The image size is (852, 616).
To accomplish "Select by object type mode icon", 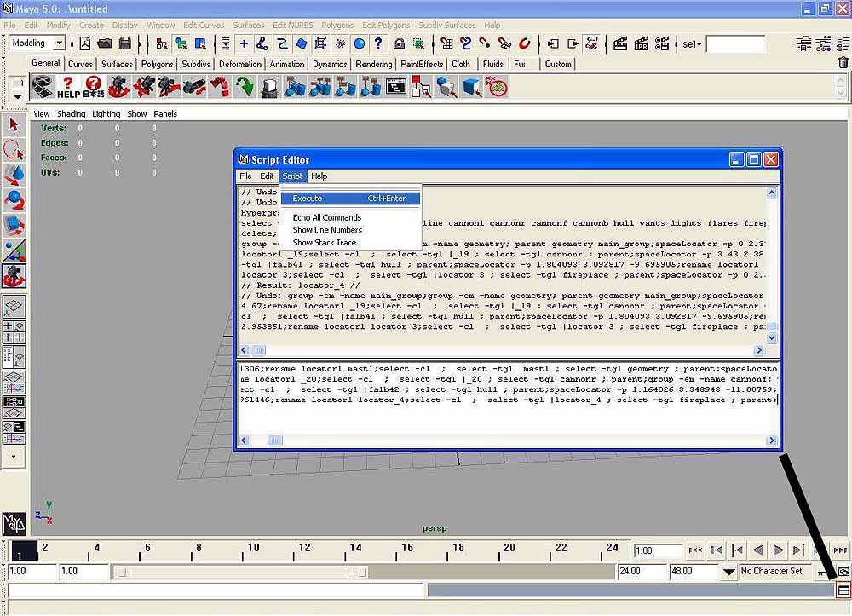I will 181,44.
